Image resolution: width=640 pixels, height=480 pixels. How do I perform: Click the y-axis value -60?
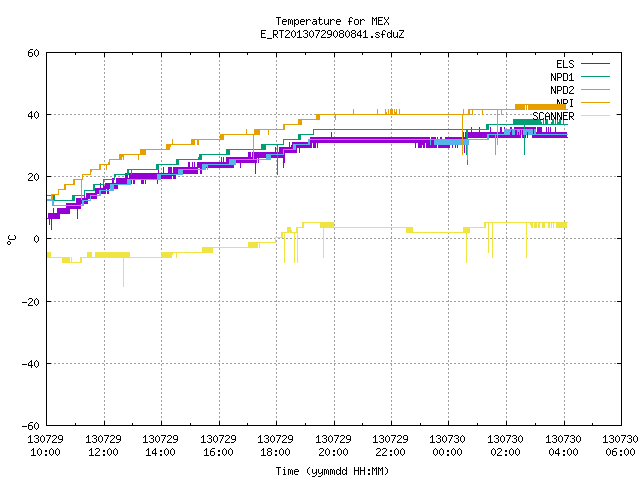coord(31,426)
